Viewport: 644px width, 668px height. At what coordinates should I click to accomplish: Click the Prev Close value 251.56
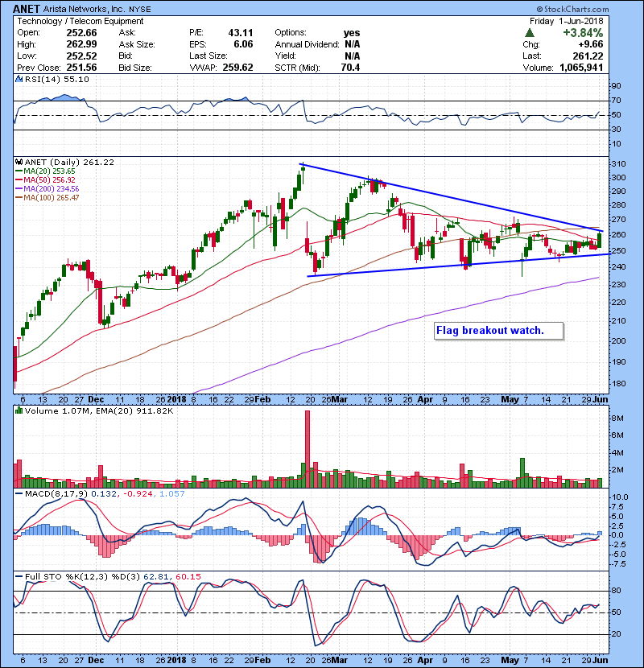point(81,68)
